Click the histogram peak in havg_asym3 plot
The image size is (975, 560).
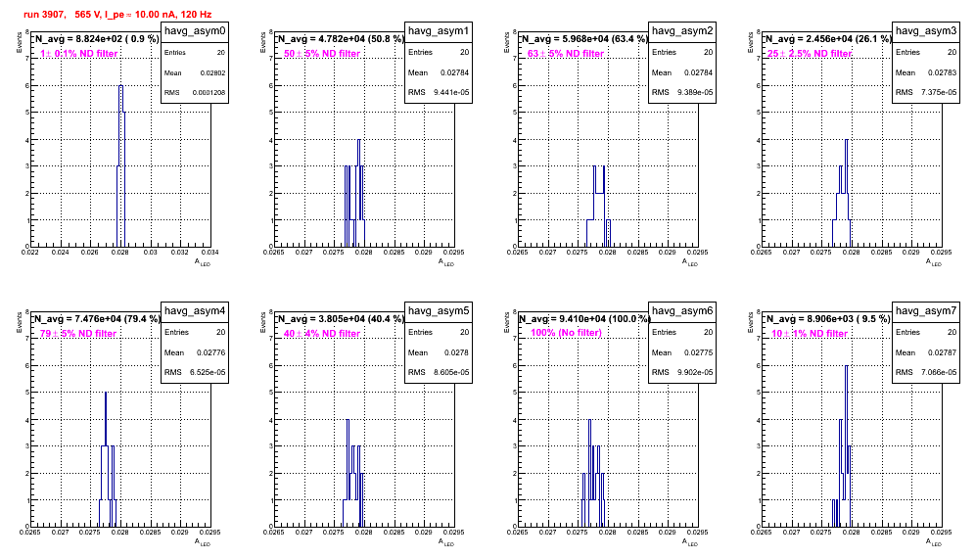pyautogui.click(x=847, y=140)
